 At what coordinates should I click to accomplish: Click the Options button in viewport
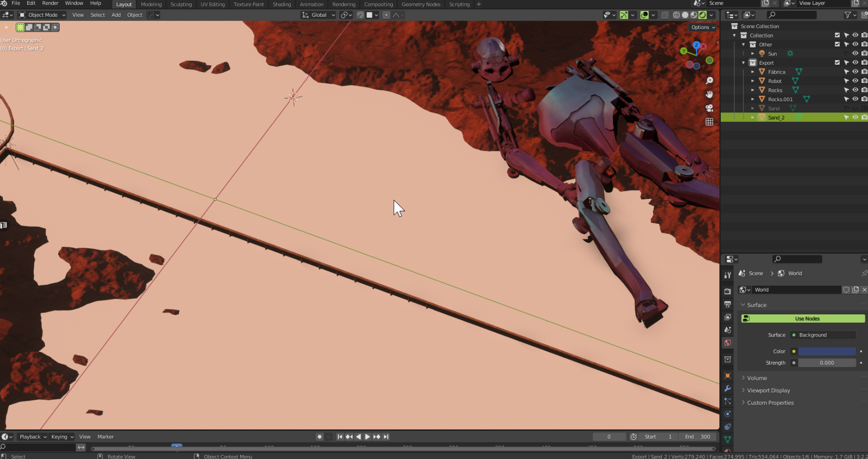click(x=703, y=28)
